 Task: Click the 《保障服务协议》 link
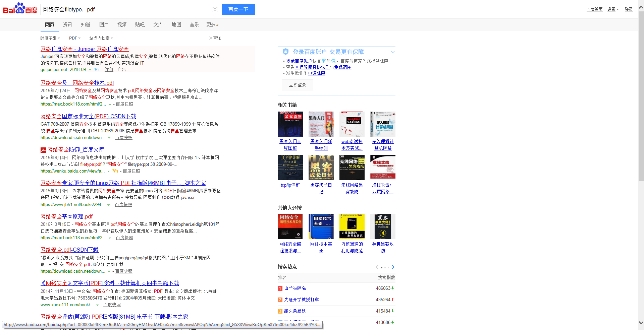tap(312, 67)
